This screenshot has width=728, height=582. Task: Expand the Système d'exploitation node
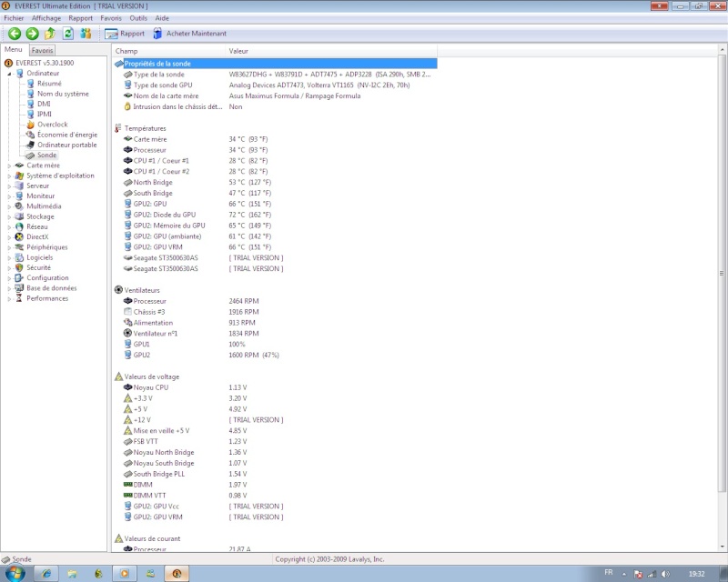pyautogui.click(x=9, y=176)
